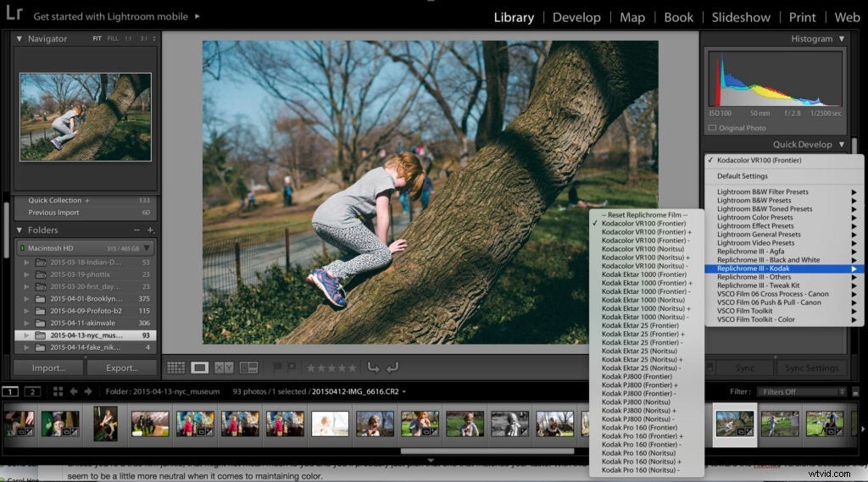The image size is (868, 482).
Task: Rotate photo counter-clockwise in the toolbar
Action: 374,368
